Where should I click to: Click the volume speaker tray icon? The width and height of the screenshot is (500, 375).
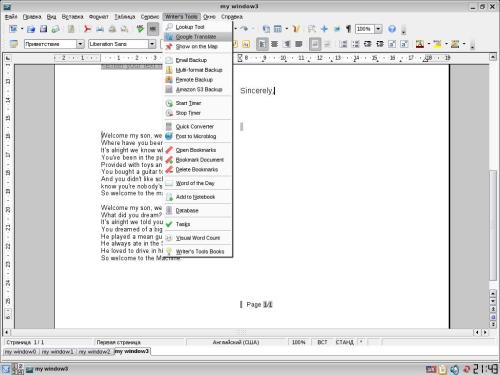point(454,369)
